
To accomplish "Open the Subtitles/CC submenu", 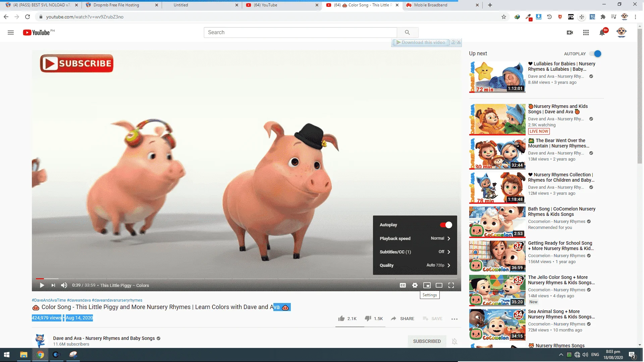I will tap(415, 252).
